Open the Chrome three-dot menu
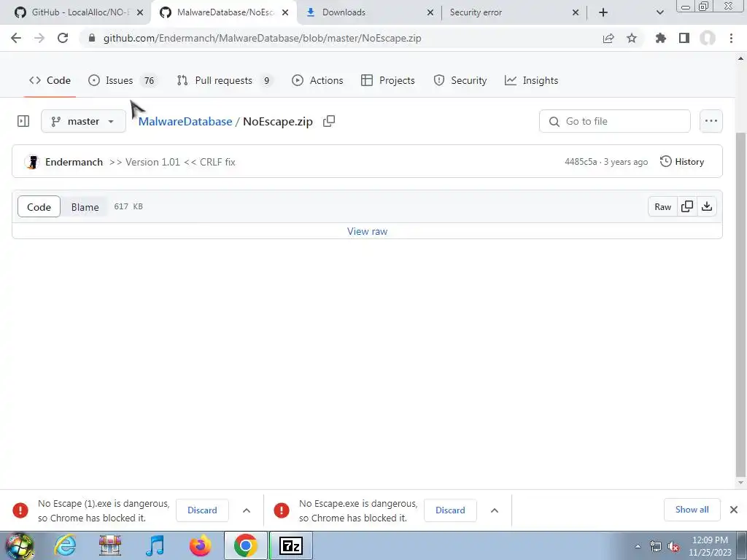747x560 pixels. [x=731, y=38]
